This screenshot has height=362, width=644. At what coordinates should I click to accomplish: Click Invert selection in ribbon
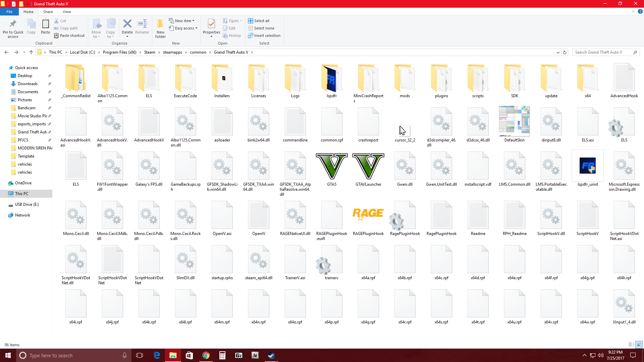[x=264, y=36]
